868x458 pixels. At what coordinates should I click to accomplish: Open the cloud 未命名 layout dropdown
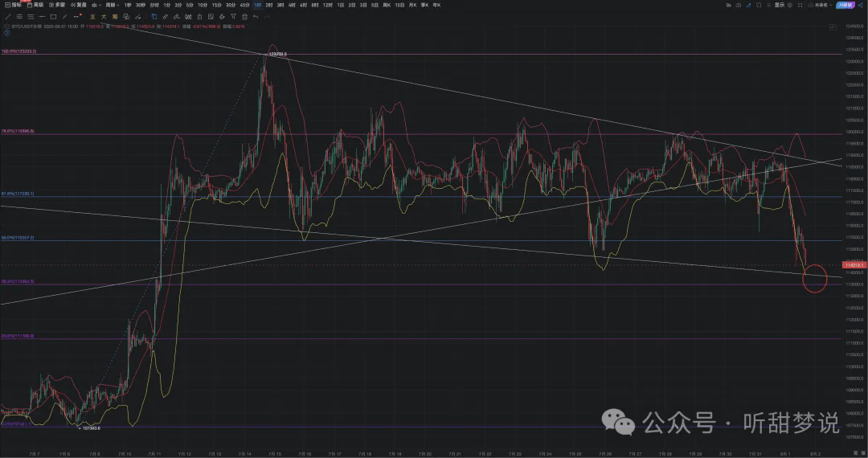click(x=820, y=5)
